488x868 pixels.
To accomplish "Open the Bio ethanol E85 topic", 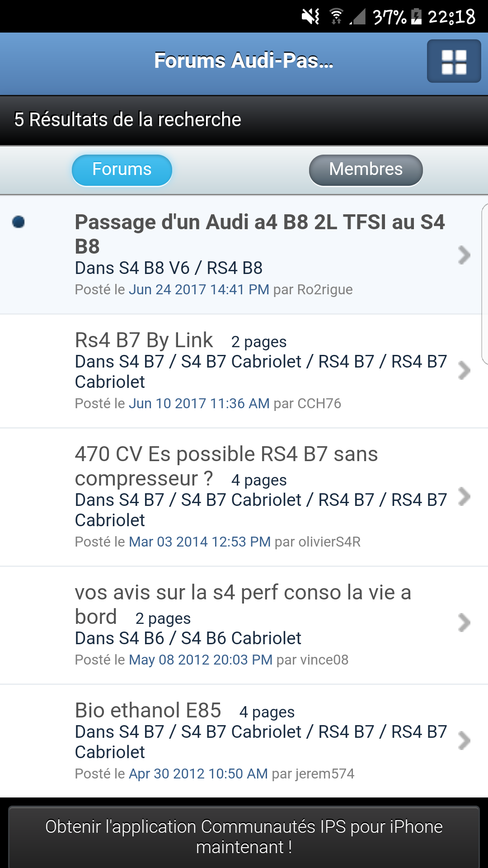I will point(148,711).
